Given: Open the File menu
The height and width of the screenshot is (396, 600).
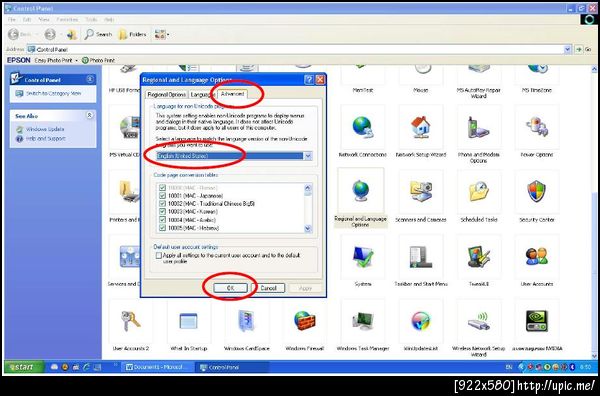Looking at the screenshot, I should pyautogui.click(x=12, y=19).
